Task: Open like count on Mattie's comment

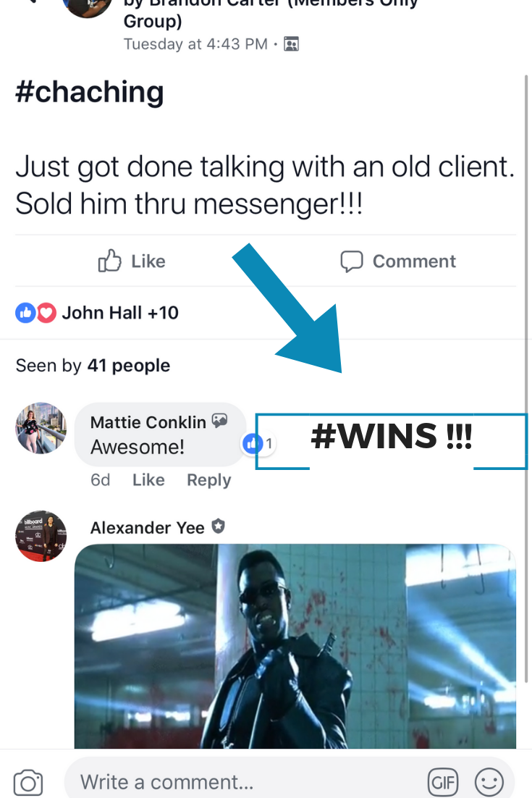Action: coord(259,444)
